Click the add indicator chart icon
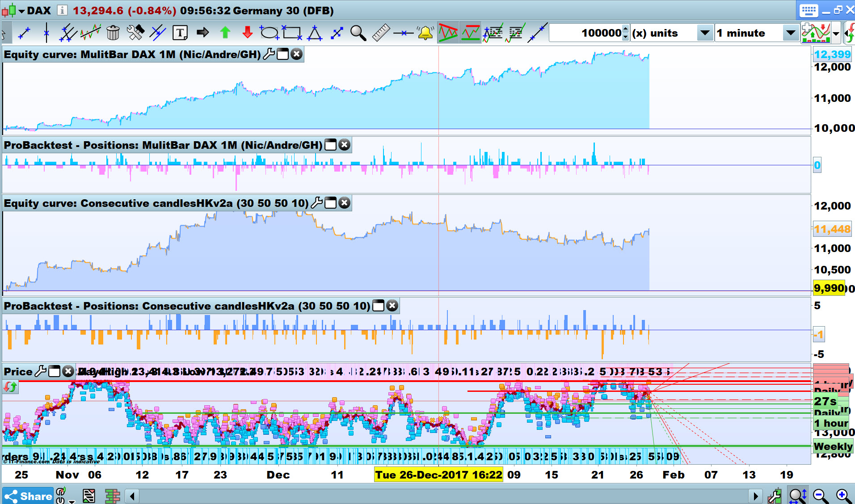The height and width of the screenshot is (504, 855). (x=816, y=33)
